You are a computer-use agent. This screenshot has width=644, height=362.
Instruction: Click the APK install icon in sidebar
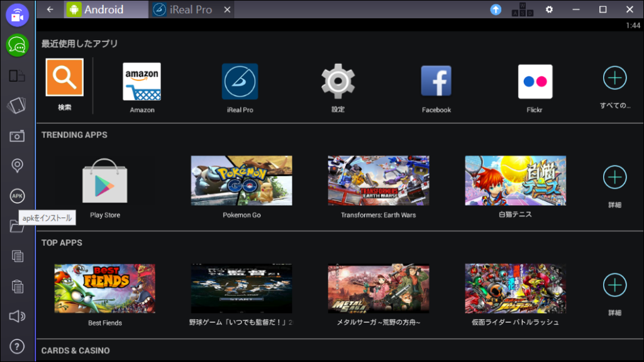[17, 196]
